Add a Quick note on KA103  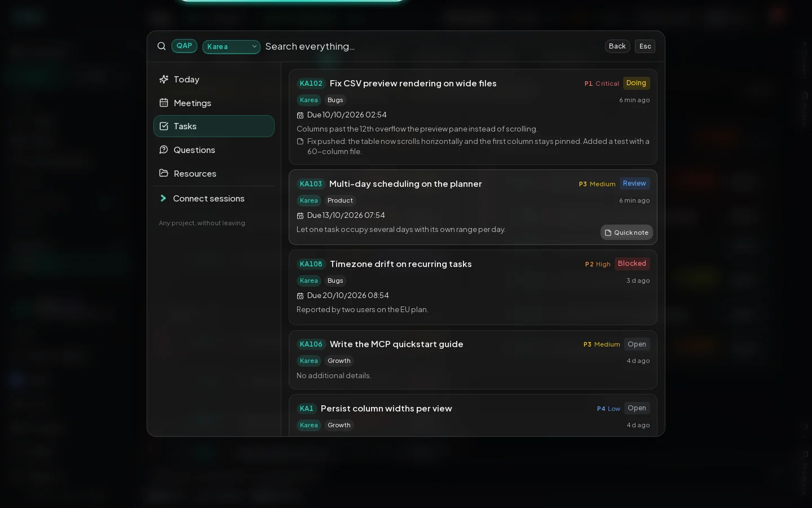coord(626,233)
